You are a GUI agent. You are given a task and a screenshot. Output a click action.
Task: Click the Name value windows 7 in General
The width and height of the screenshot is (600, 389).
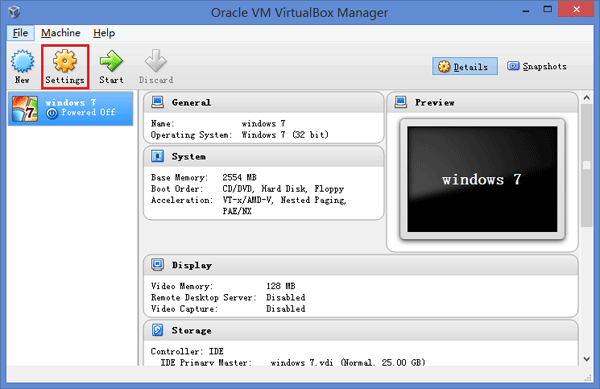coord(263,124)
